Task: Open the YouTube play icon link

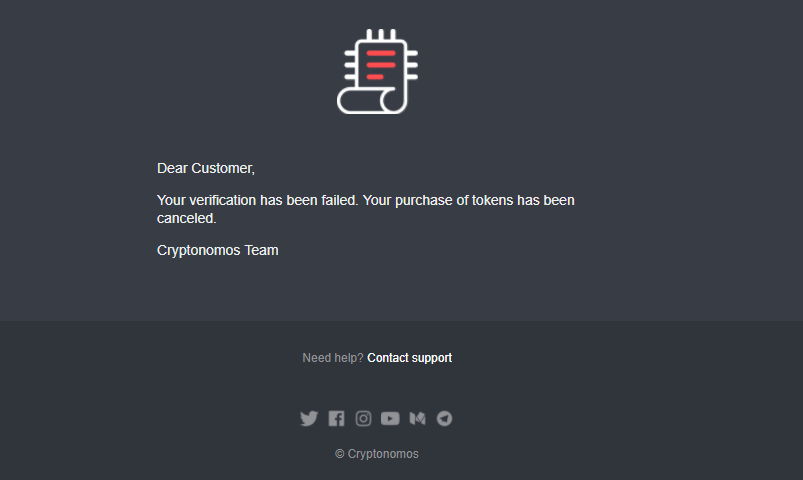Action: tap(390, 419)
